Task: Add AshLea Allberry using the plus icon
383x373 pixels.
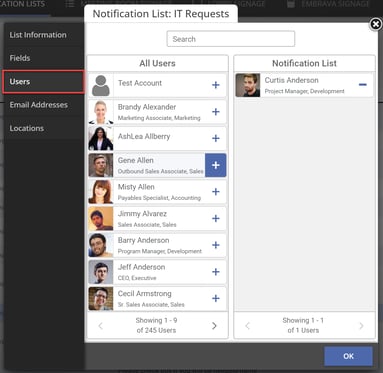Action: 216,138
